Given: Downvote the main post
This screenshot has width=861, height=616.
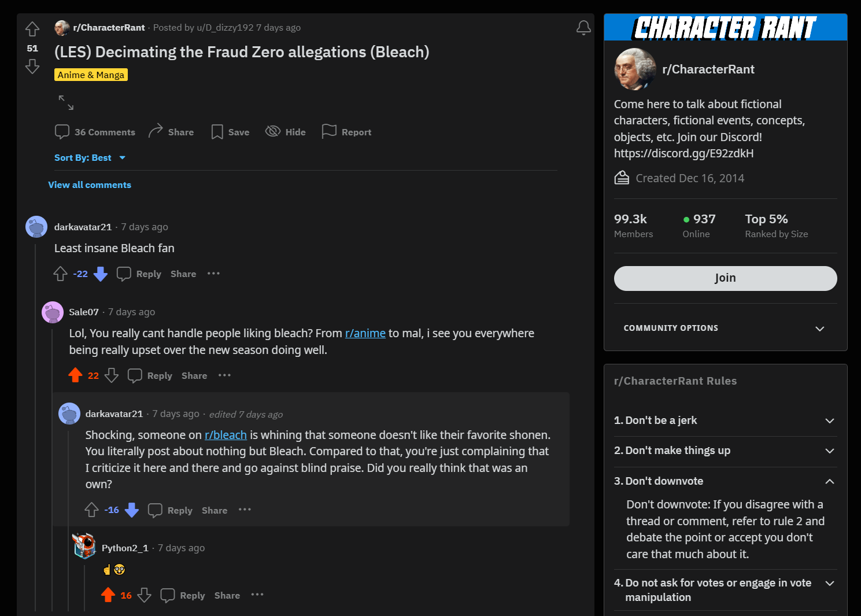Looking at the screenshot, I should (32, 67).
